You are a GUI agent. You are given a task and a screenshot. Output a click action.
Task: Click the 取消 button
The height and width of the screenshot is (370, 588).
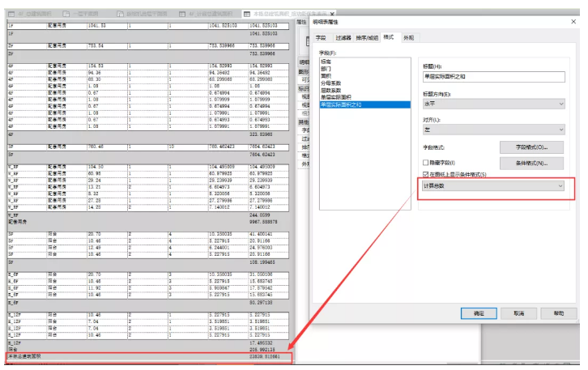(x=519, y=313)
